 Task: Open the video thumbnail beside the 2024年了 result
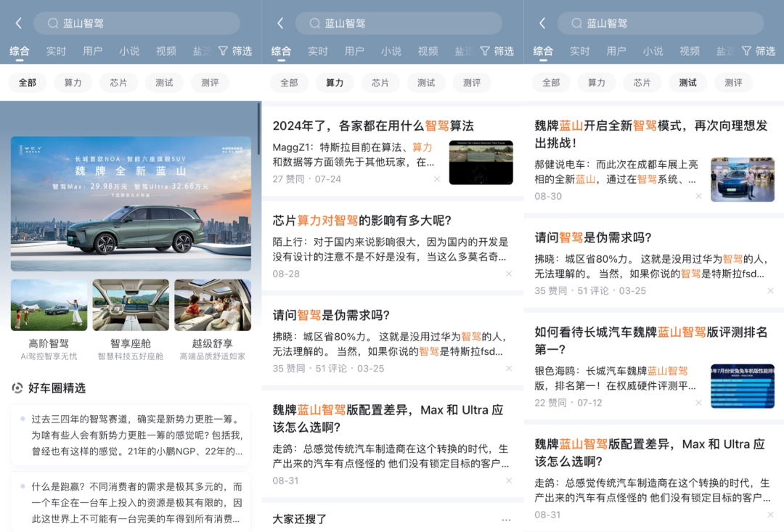[x=481, y=163]
